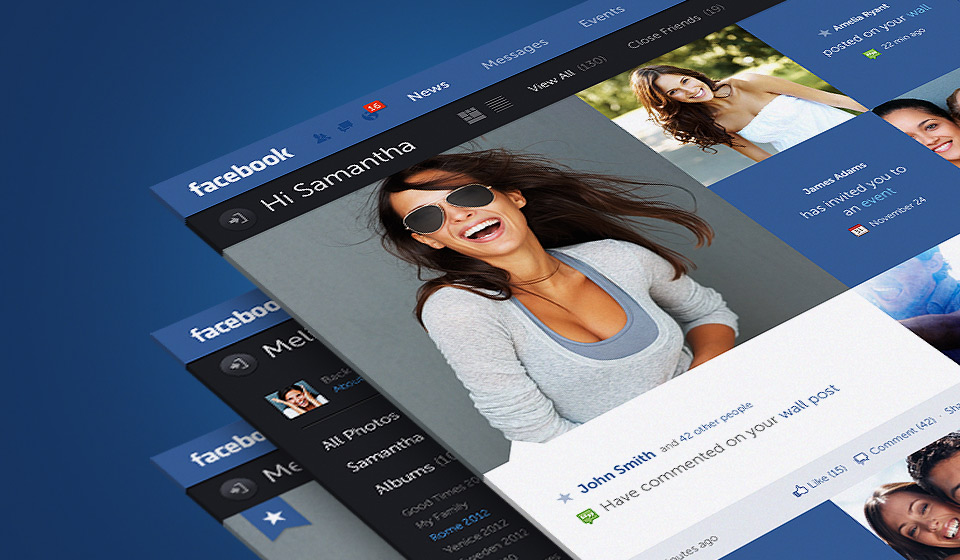
Task: Click green comment bubble icon near wall post
Action: [x=587, y=516]
